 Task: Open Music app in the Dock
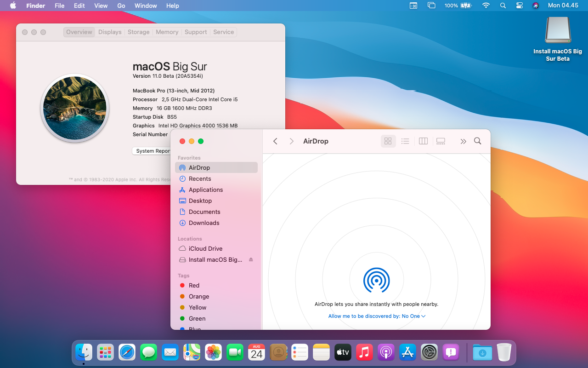click(x=365, y=352)
